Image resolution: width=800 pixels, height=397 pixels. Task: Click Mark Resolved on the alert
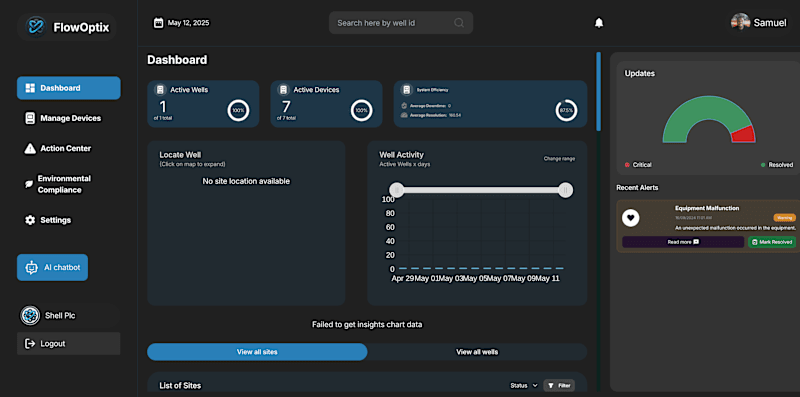coord(772,242)
